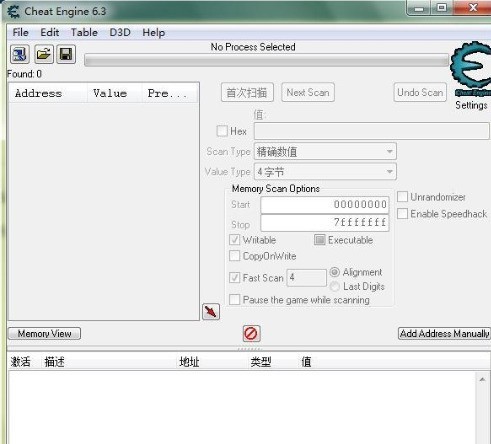Toggle the Hex checkbox
The height and width of the screenshot is (444, 491).
(222, 131)
